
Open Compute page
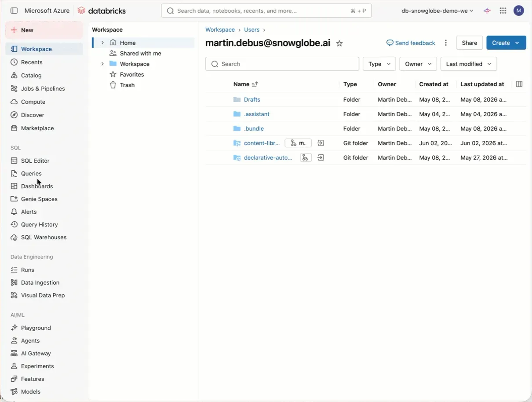44,102
